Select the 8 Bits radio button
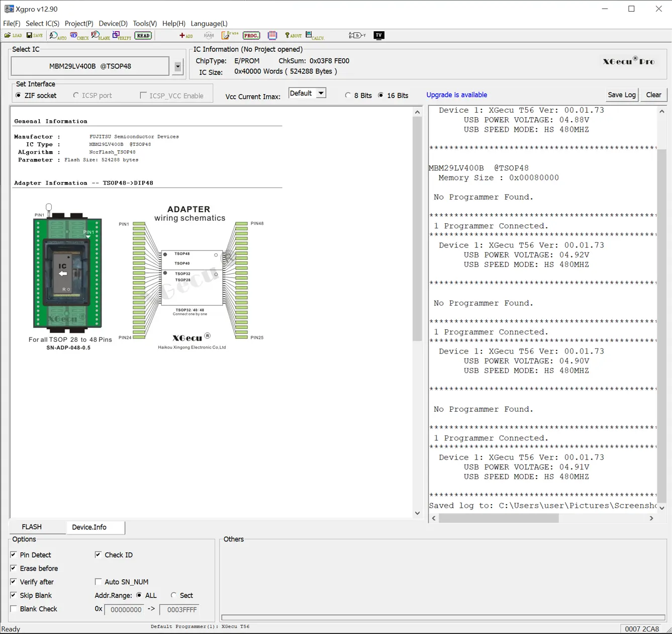This screenshot has width=672, height=634. pyautogui.click(x=358, y=96)
